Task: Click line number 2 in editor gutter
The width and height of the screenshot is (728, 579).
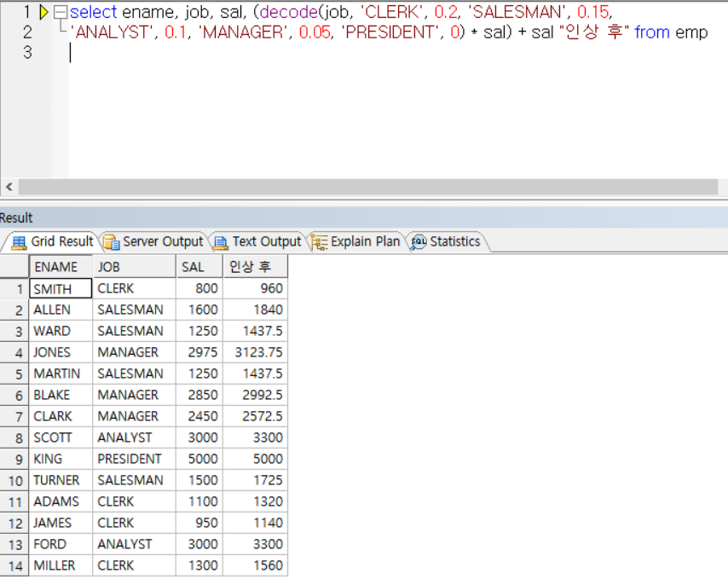Action: coord(27,32)
